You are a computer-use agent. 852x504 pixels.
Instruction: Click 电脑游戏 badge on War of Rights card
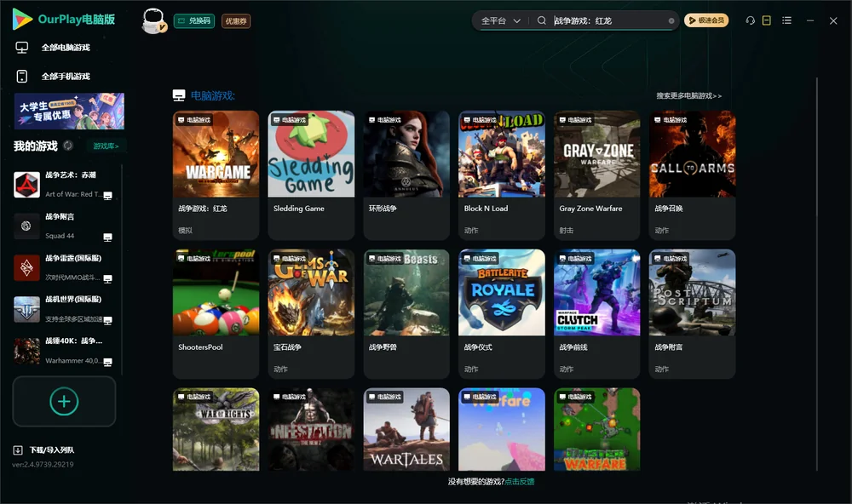click(x=193, y=397)
